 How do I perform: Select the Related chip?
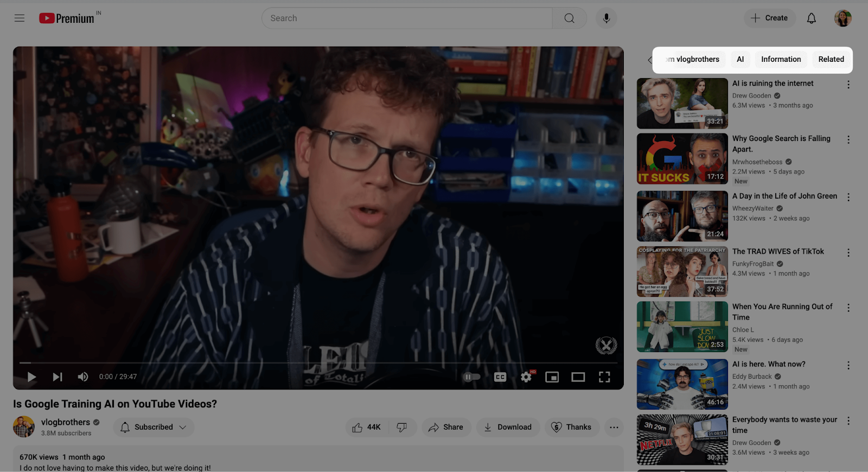(831, 59)
